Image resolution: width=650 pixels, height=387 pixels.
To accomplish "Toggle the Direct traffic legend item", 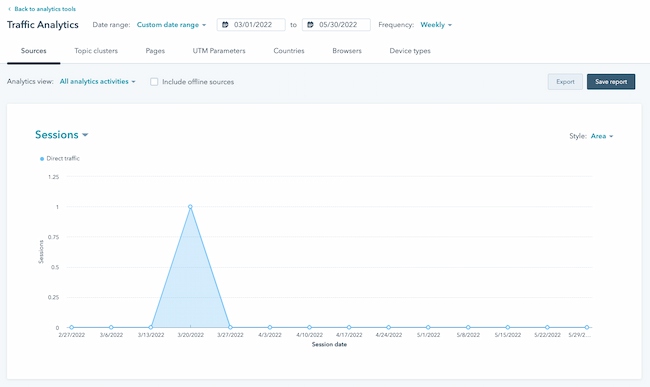I will (x=60, y=158).
